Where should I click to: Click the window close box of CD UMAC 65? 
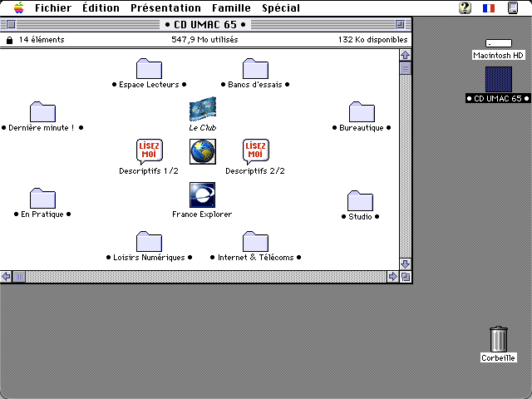tap(11, 24)
